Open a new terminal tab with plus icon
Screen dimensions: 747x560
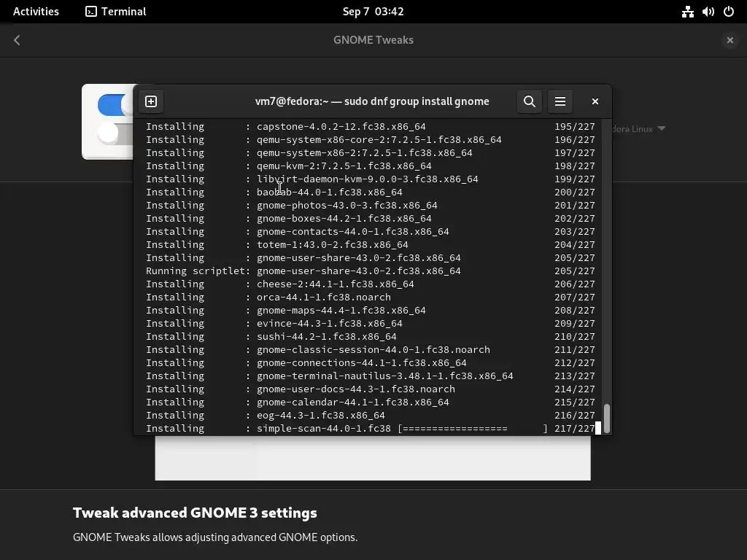click(151, 101)
